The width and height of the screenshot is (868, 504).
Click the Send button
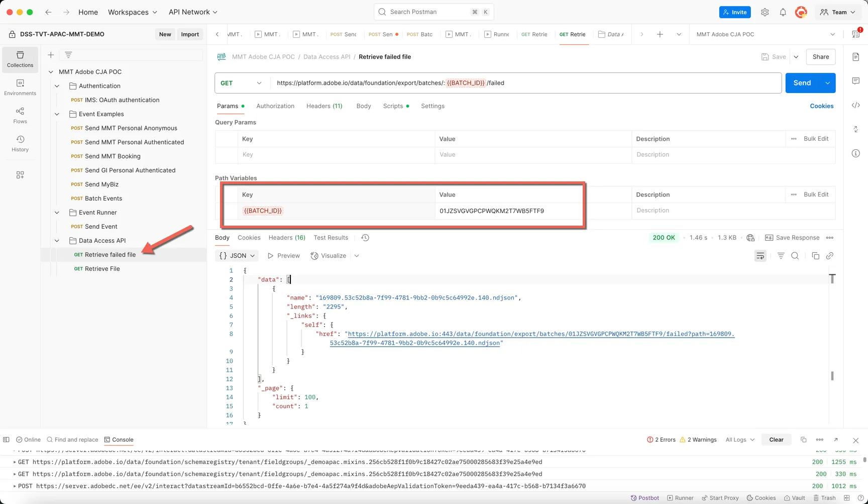[x=802, y=83]
